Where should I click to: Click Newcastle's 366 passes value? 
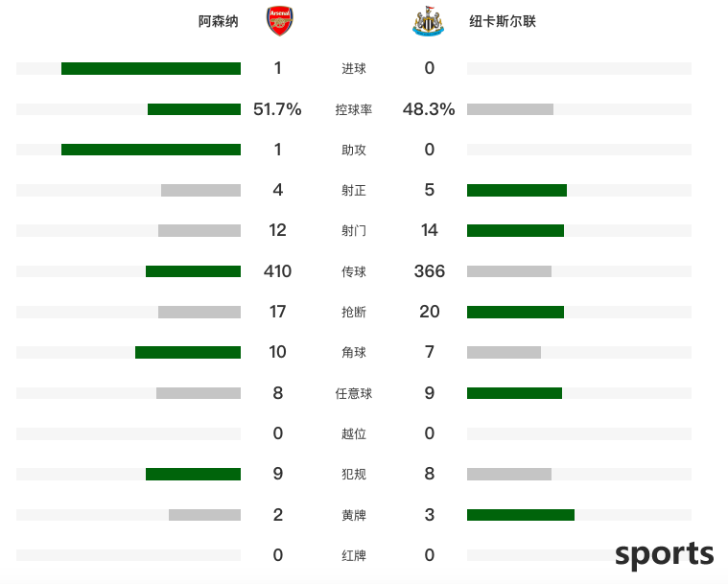pyautogui.click(x=430, y=271)
